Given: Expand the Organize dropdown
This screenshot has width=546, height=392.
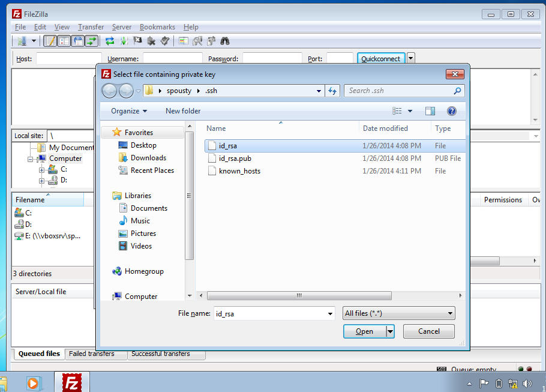Looking at the screenshot, I should tap(129, 111).
